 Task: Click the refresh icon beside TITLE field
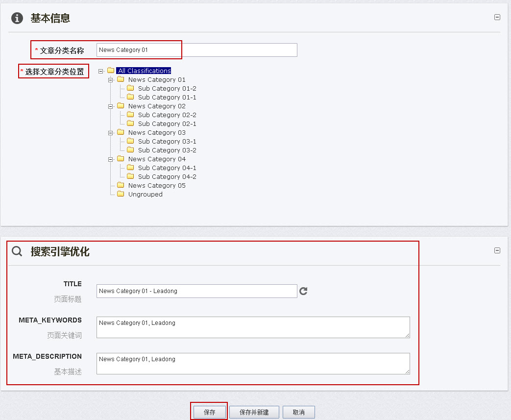303,291
